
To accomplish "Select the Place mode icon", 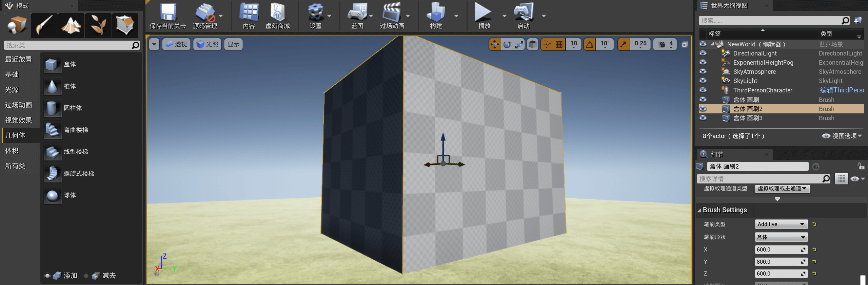I will click(x=17, y=25).
